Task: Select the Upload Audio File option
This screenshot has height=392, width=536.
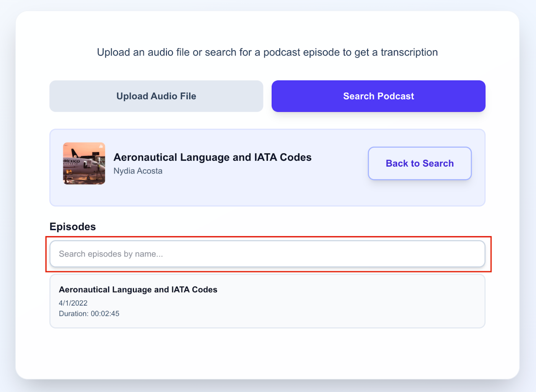Action: tap(156, 96)
